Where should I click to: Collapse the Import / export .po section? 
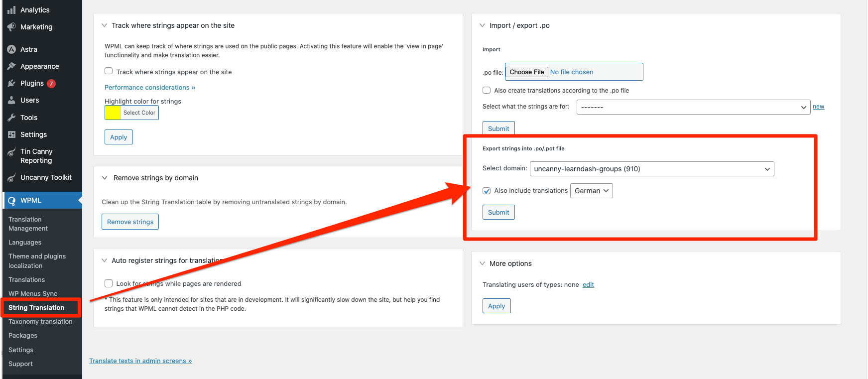pyautogui.click(x=482, y=25)
